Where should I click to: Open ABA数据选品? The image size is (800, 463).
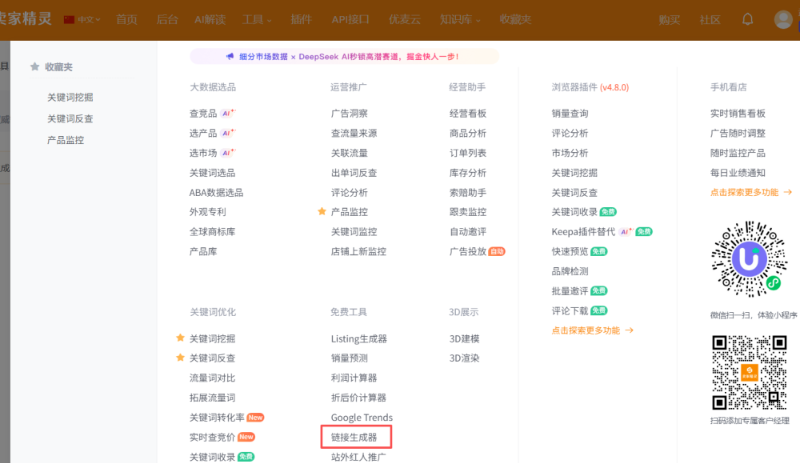(216, 192)
